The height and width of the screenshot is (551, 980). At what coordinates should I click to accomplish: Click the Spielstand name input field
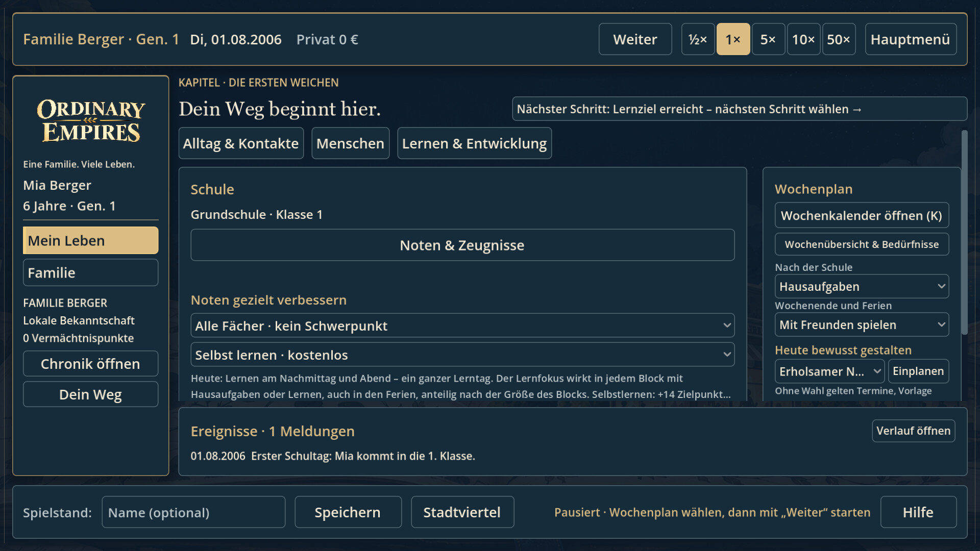[x=193, y=512]
